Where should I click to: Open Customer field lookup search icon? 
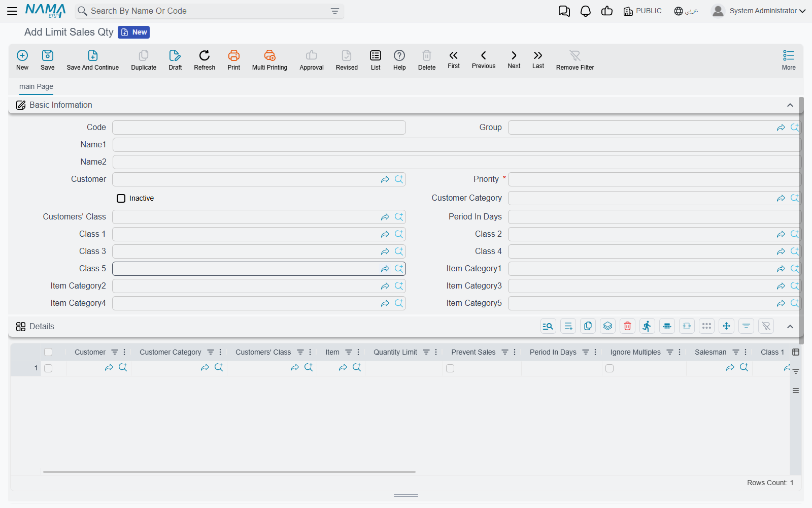point(399,179)
